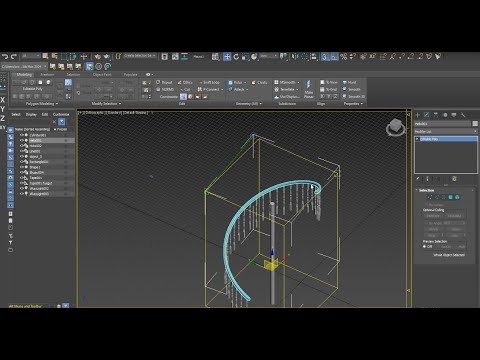Open the Utilities wrench panel icon

click(463, 115)
